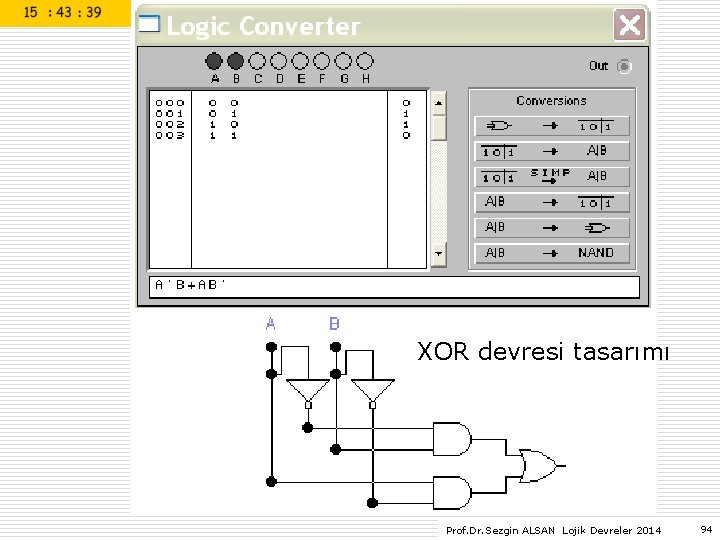
Task: Click footer text Prof.Dr.Sezgin ALSAN
Action: click(500, 530)
